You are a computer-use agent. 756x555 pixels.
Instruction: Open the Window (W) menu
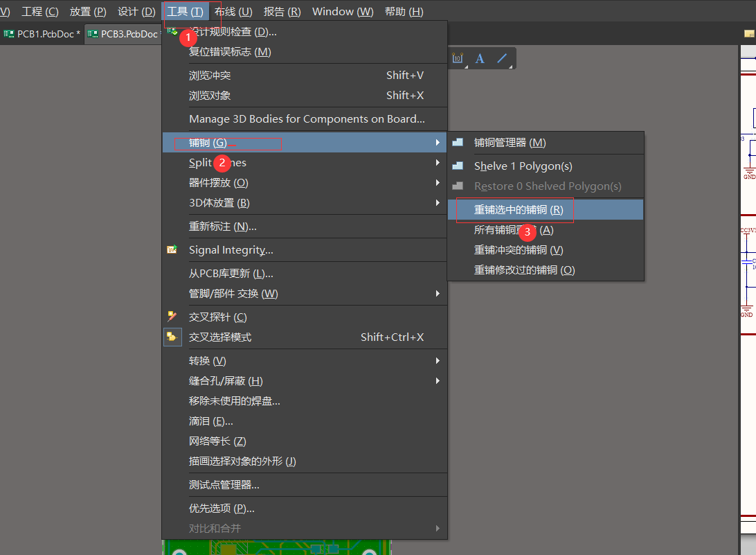coord(343,12)
